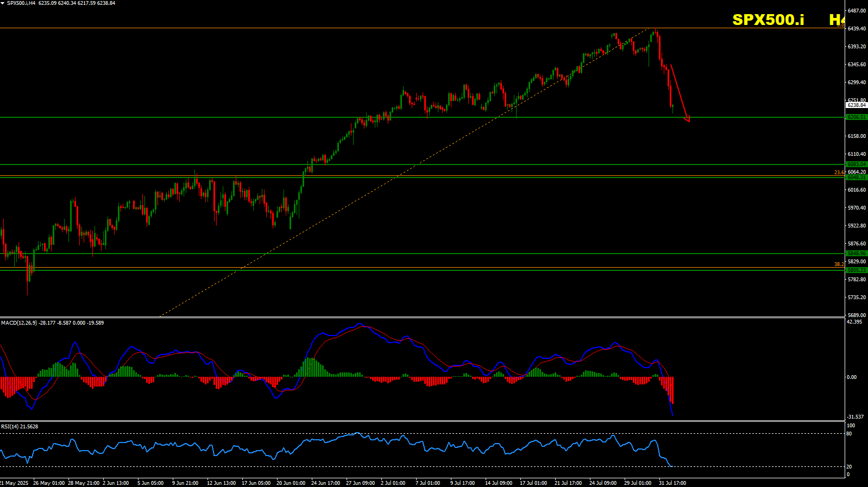868x487 pixels.
Task: Select the 38.2 Fibonacci level label
Action: (839, 264)
